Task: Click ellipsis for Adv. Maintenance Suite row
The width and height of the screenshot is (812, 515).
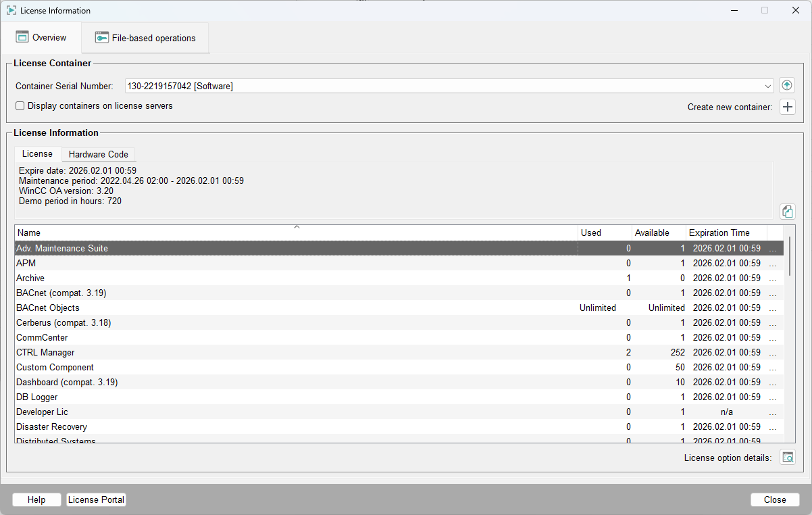Action: (x=773, y=249)
